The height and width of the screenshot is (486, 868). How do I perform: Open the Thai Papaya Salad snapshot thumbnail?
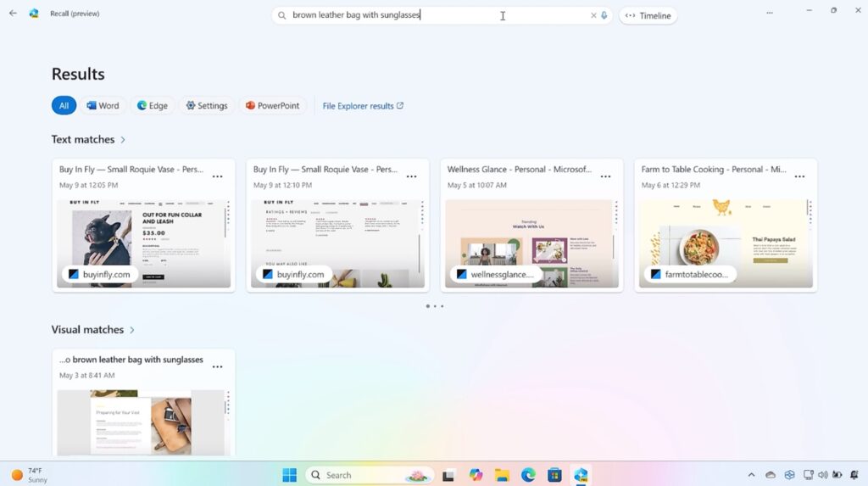pyautogui.click(x=725, y=242)
